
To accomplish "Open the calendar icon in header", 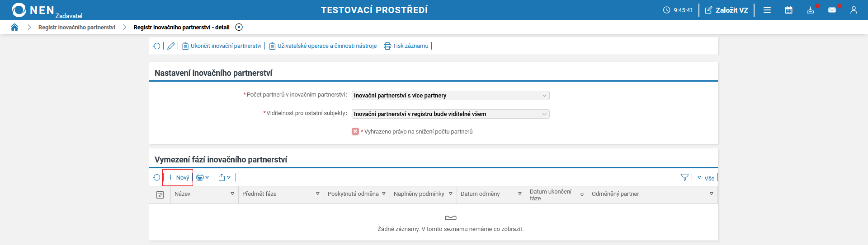I will point(788,10).
